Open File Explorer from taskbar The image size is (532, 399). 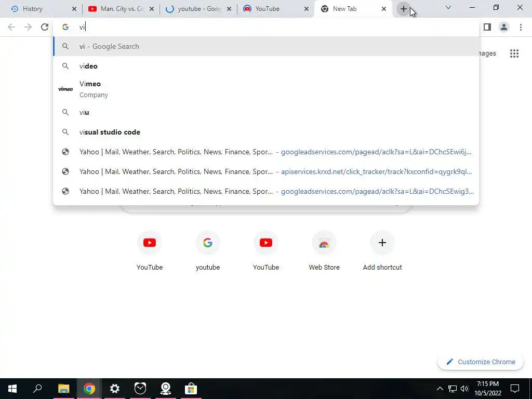(63, 389)
